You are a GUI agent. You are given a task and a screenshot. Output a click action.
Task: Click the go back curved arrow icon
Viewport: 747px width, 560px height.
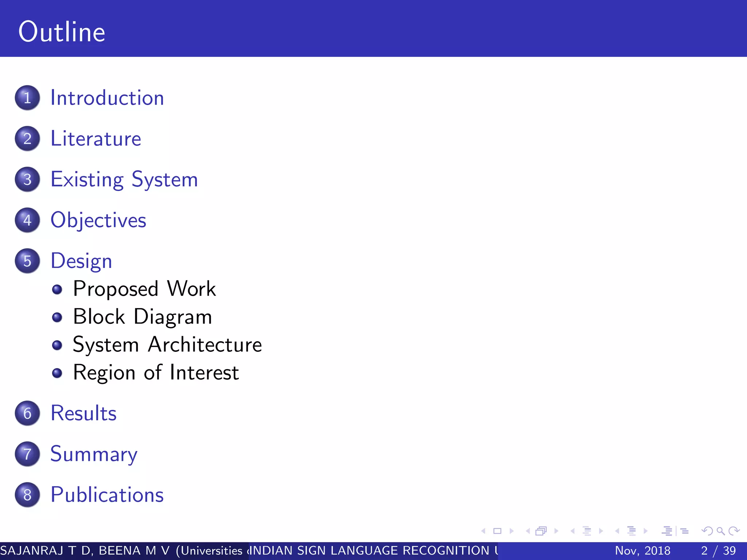pyautogui.click(x=707, y=531)
